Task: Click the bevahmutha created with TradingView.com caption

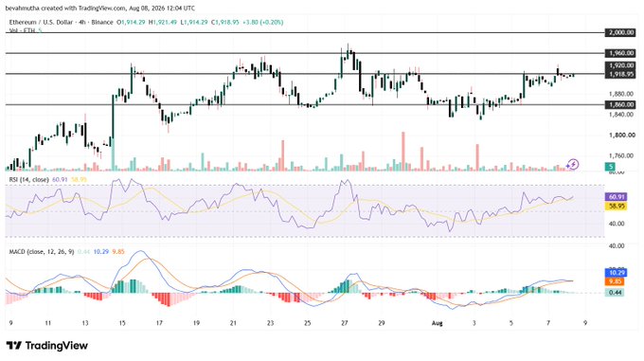Action: pyautogui.click(x=100, y=8)
